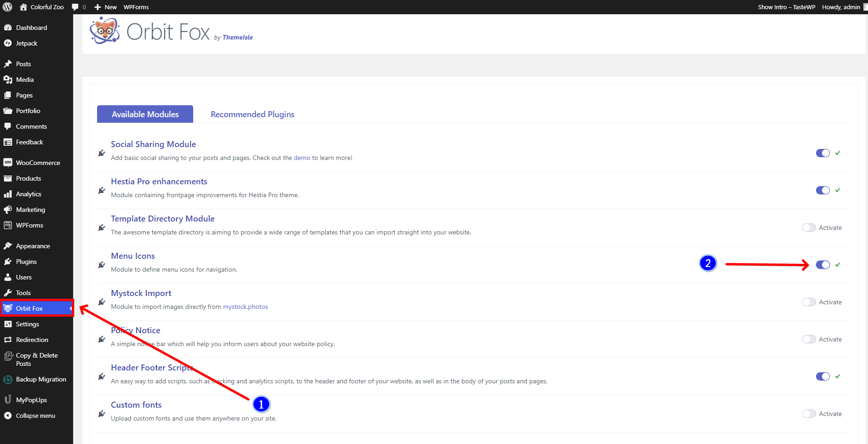
Task: Collapse the admin sidebar menu
Action: pyautogui.click(x=35, y=416)
